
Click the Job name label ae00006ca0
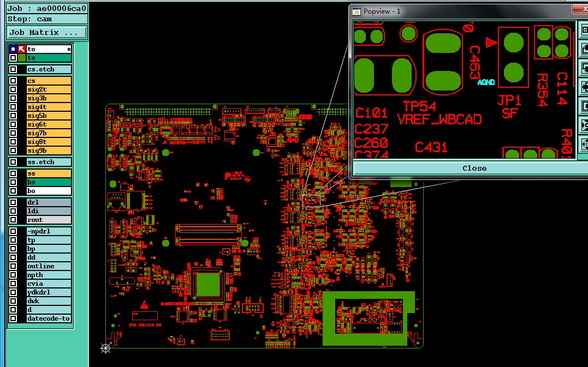coord(47,8)
